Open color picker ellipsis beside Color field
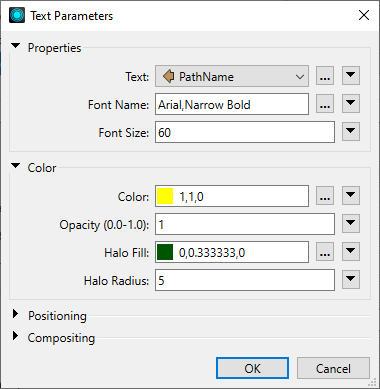The width and height of the screenshot is (380, 389). (325, 196)
